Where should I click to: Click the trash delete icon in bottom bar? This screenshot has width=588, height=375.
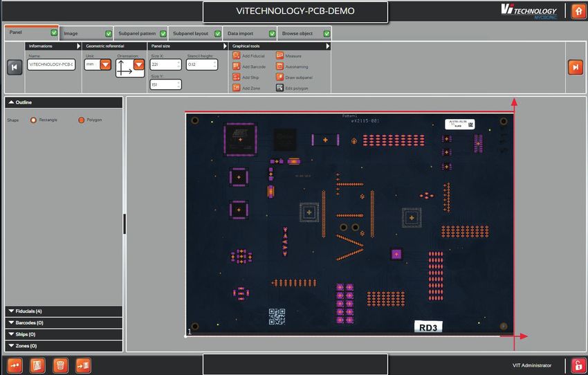(60, 365)
